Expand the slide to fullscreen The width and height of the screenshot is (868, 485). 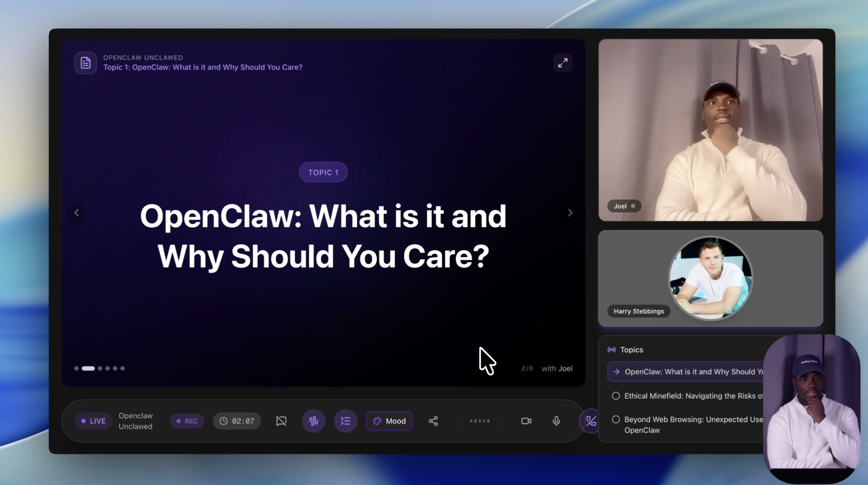[x=563, y=63]
